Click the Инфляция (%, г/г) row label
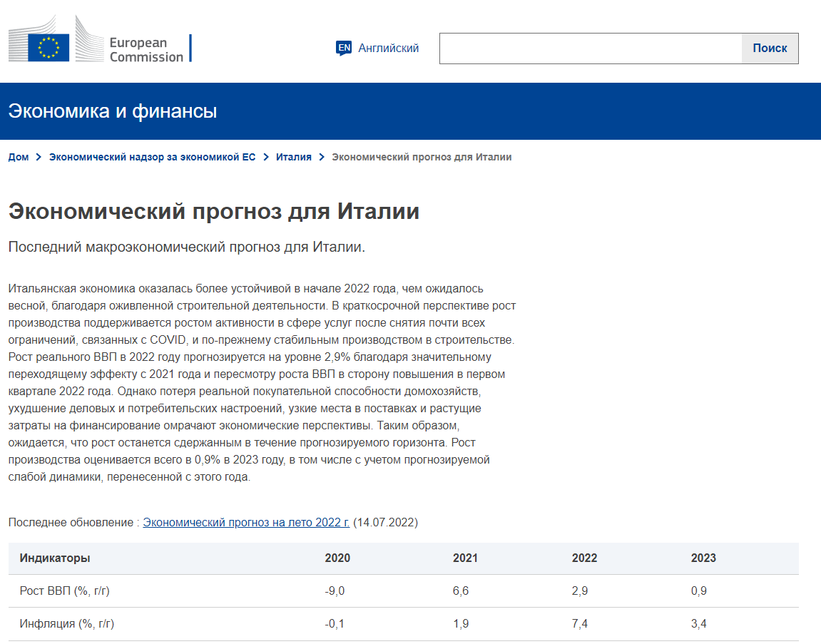This screenshot has height=644, width=821. click(x=66, y=624)
